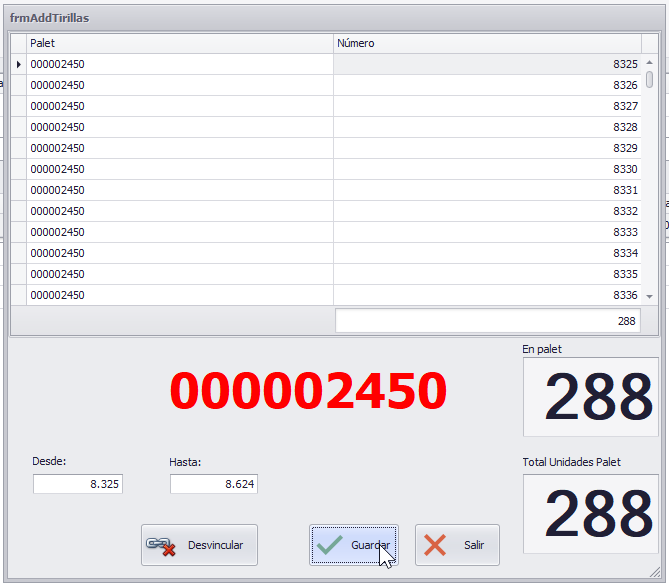The width and height of the screenshot is (669, 585).
Task: Exit using the Salir button
Action: pos(457,545)
